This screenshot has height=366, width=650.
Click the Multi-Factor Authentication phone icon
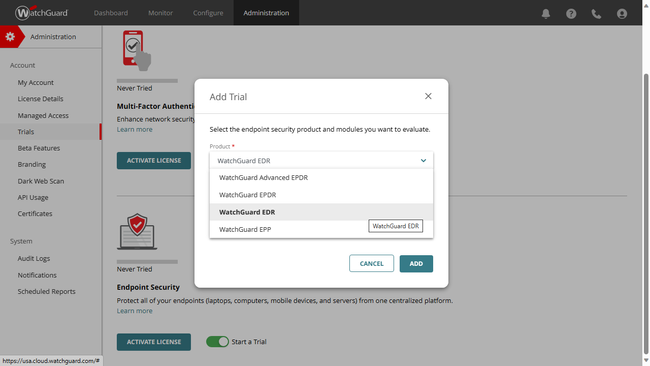tap(136, 50)
